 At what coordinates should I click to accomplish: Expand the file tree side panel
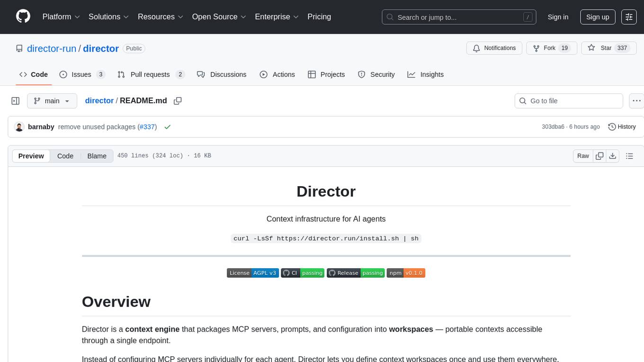point(16,101)
